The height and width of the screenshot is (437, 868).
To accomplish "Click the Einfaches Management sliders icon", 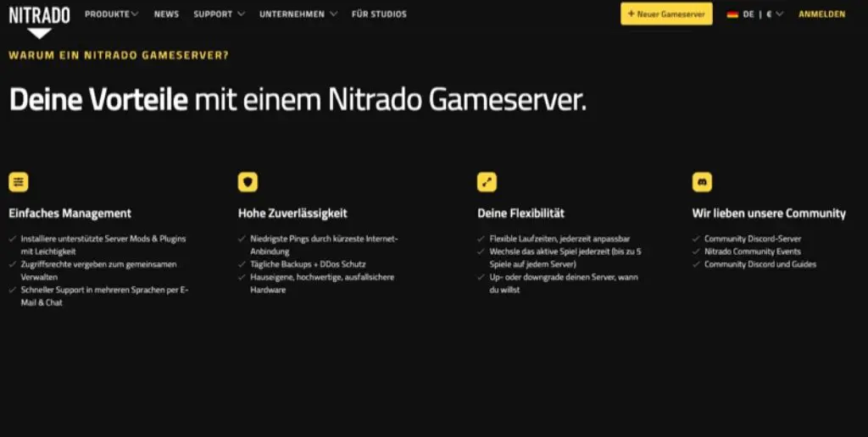I will (x=19, y=182).
